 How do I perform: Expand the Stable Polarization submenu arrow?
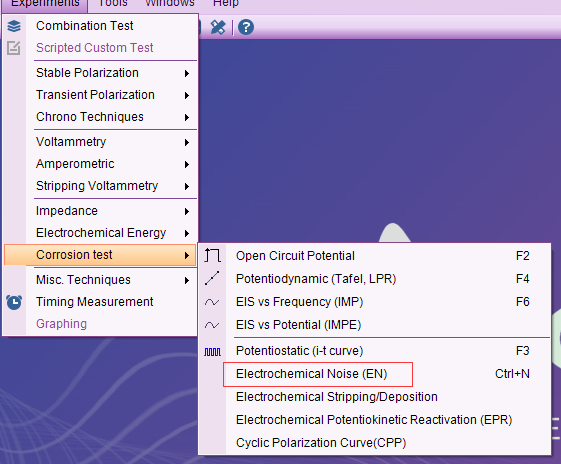tap(187, 73)
